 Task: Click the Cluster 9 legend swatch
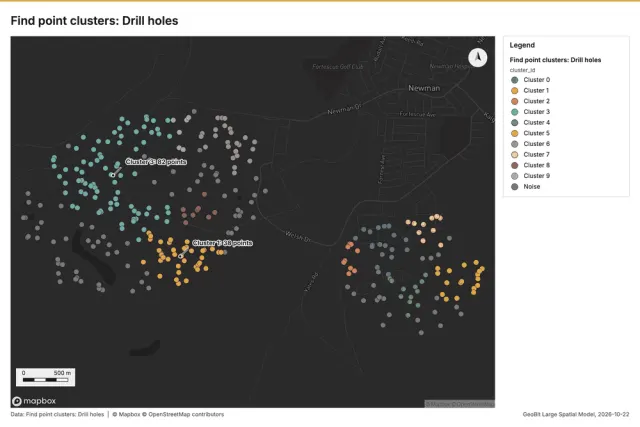tap(515, 176)
